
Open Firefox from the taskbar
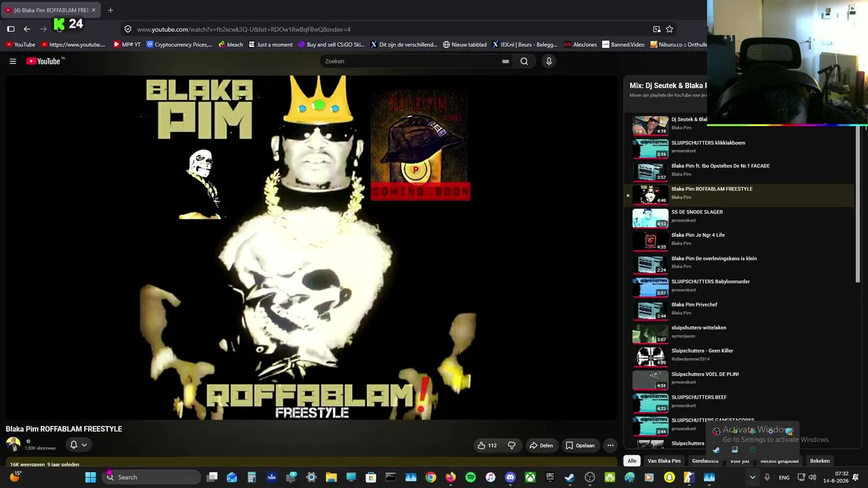tap(450, 477)
